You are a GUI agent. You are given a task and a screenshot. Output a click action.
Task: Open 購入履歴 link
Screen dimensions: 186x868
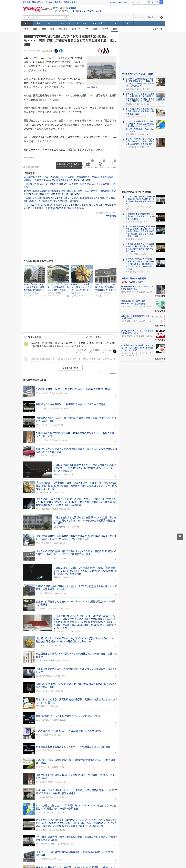(x=152, y=18)
